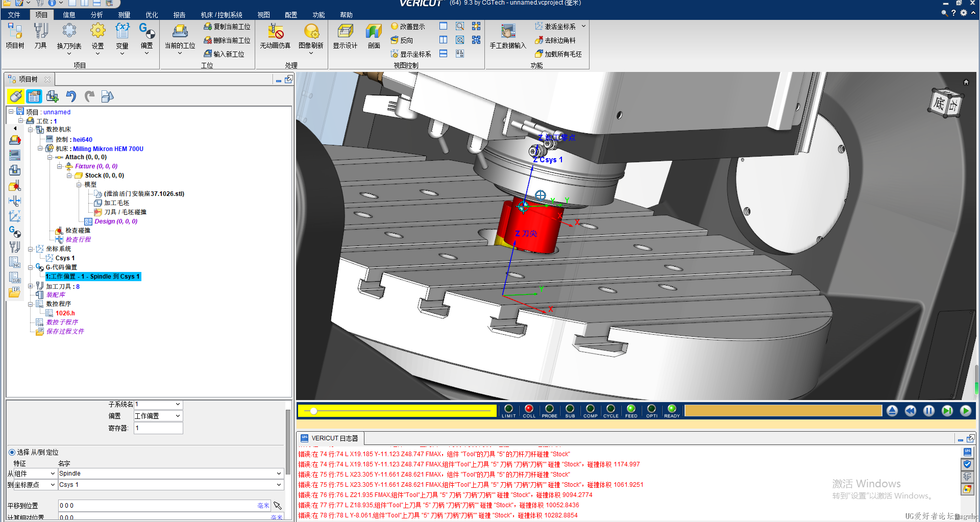Click 加载所有毛坯 option
980x522 pixels.
click(x=558, y=54)
